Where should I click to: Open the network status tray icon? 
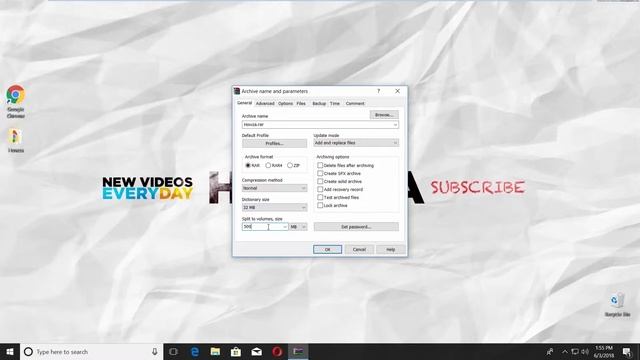pos(575,351)
